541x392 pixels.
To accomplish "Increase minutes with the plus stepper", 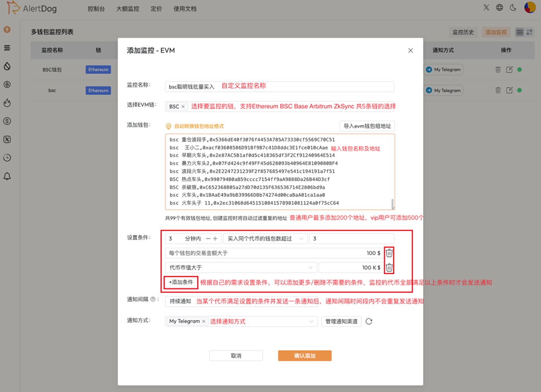I will point(215,238).
